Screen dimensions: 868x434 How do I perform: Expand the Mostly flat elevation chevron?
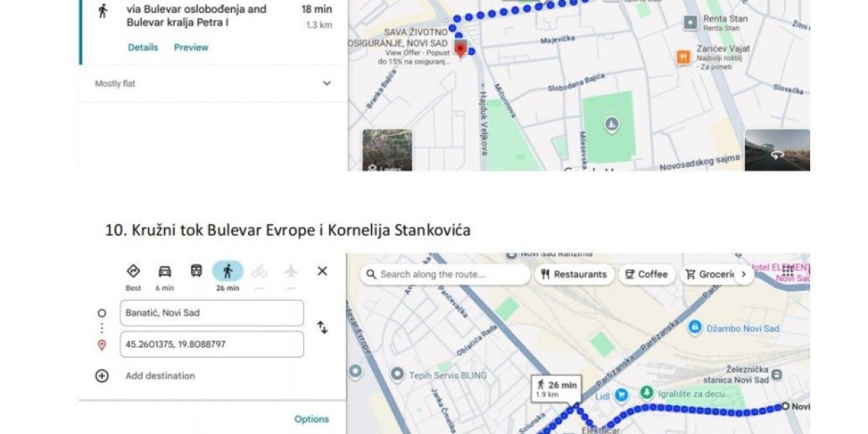pos(327,83)
